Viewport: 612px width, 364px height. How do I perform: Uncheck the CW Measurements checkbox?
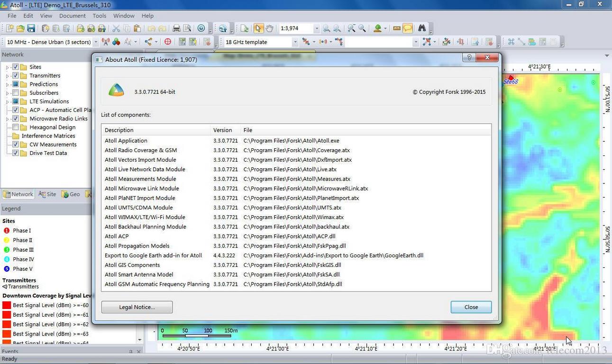(x=16, y=144)
